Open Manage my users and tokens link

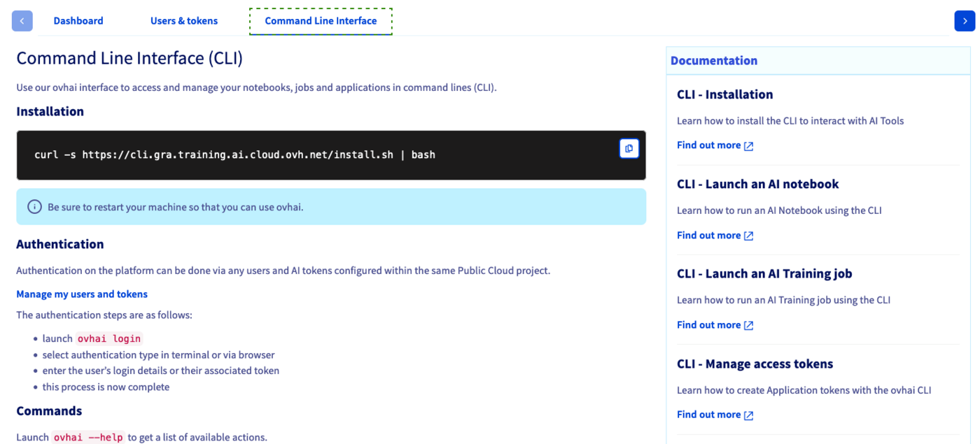click(81, 294)
